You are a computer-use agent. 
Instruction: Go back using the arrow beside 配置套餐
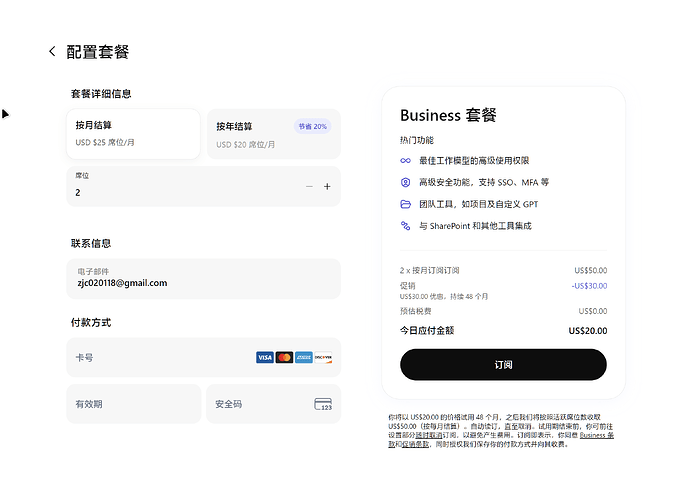click(52, 52)
